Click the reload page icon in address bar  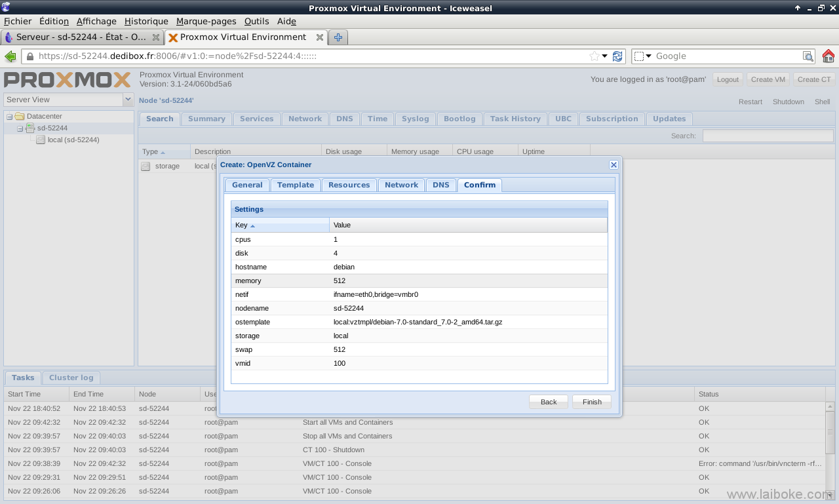tap(617, 56)
